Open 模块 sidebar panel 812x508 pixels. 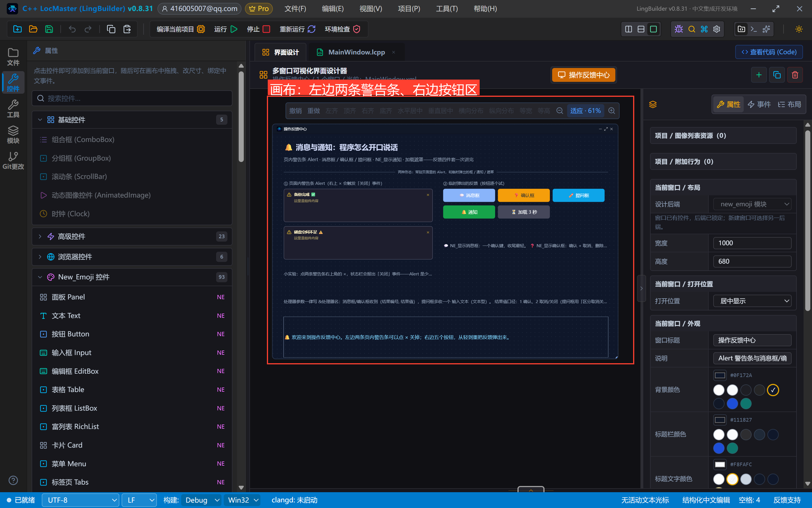pos(13,135)
